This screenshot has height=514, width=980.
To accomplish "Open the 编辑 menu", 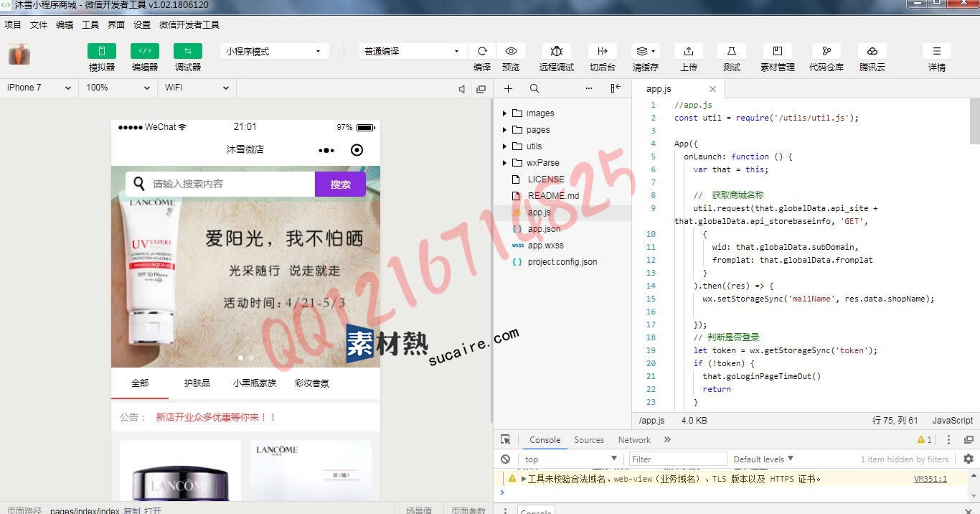I will coord(65,24).
